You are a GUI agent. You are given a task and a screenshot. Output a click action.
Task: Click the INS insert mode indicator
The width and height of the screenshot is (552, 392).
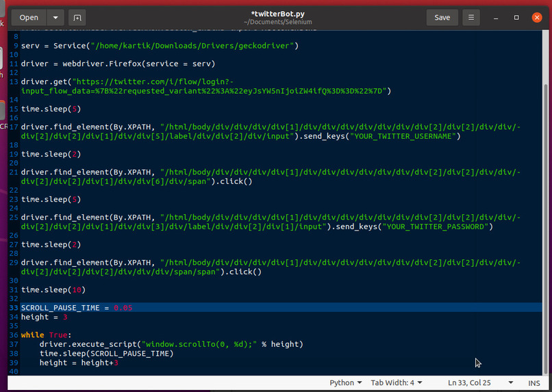pyautogui.click(x=534, y=383)
